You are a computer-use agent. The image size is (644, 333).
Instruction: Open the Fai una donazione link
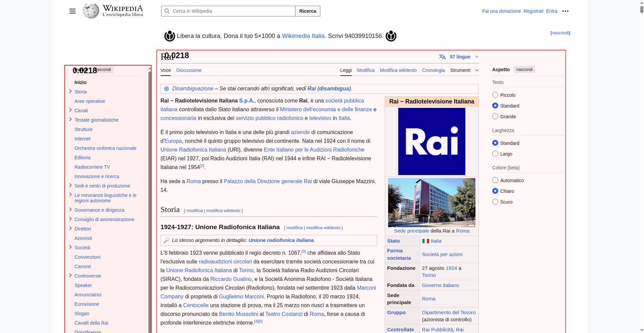click(501, 11)
